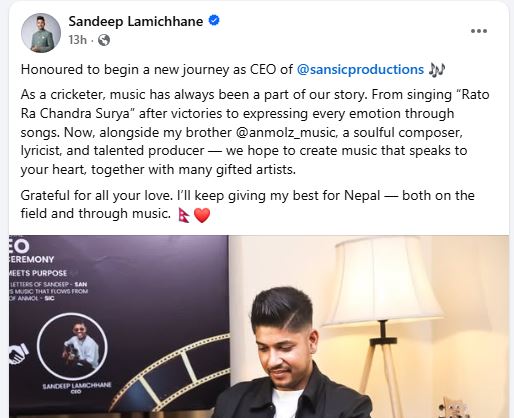Open the left CEO ceremony poster image

point(119,326)
